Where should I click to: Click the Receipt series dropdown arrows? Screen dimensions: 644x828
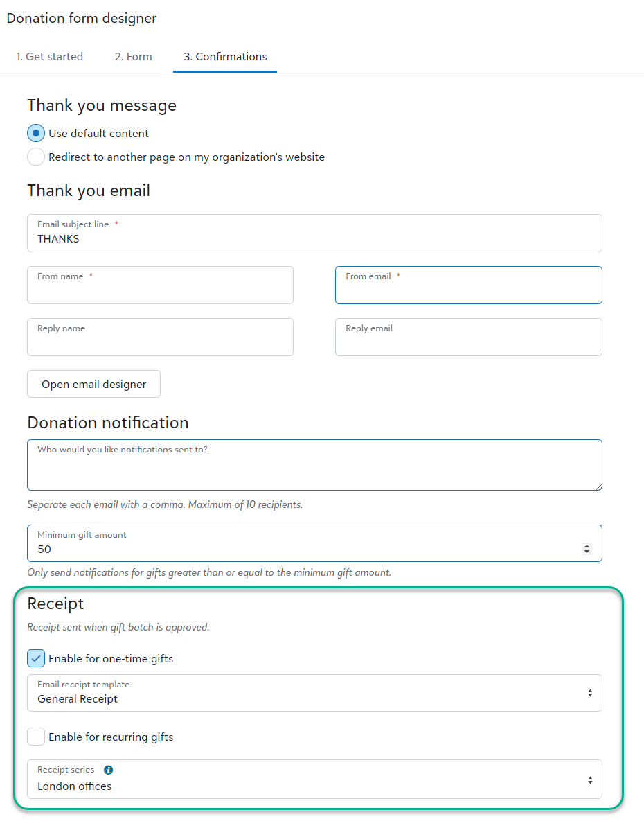pos(590,779)
